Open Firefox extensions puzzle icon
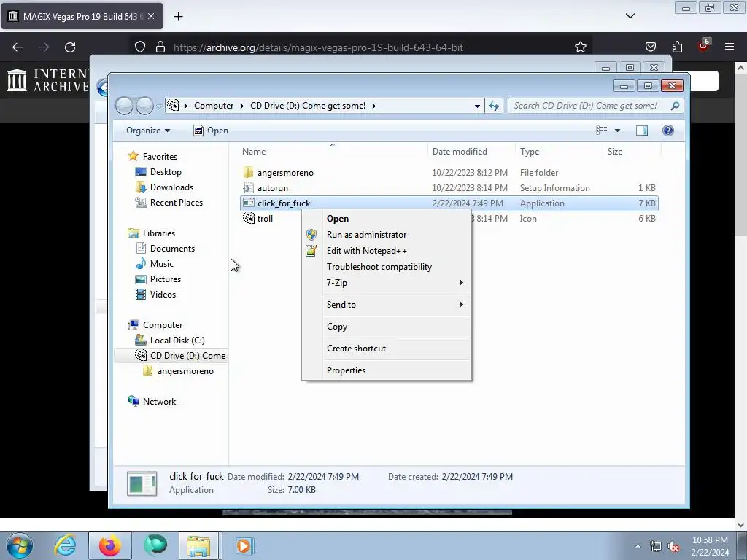747x560 pixels. pyautogui.click(x=677, y=47)
